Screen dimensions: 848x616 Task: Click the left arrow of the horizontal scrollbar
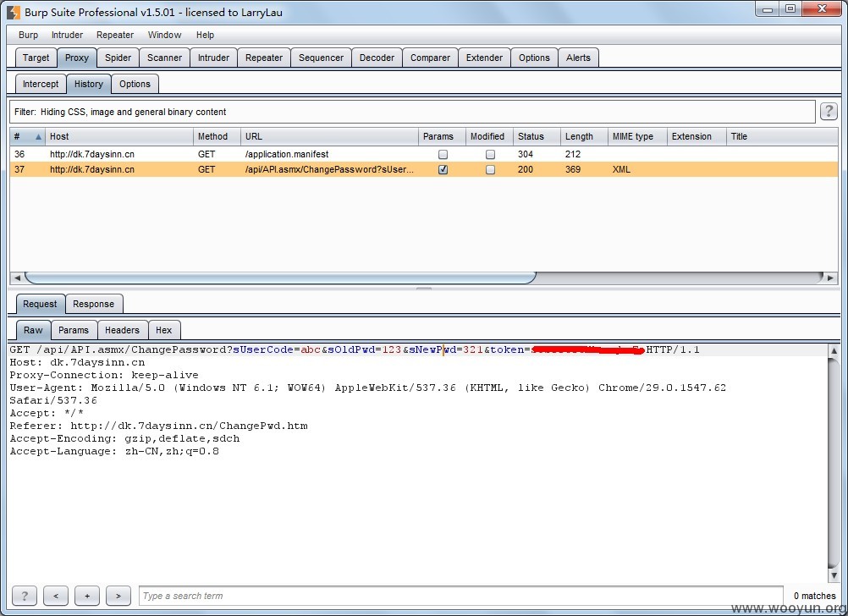(x=17, y=278)
